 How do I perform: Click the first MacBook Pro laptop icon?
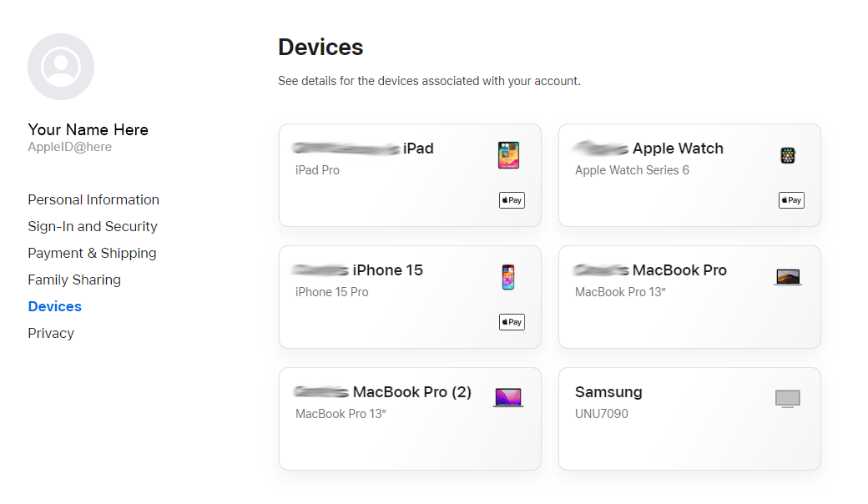788,277
